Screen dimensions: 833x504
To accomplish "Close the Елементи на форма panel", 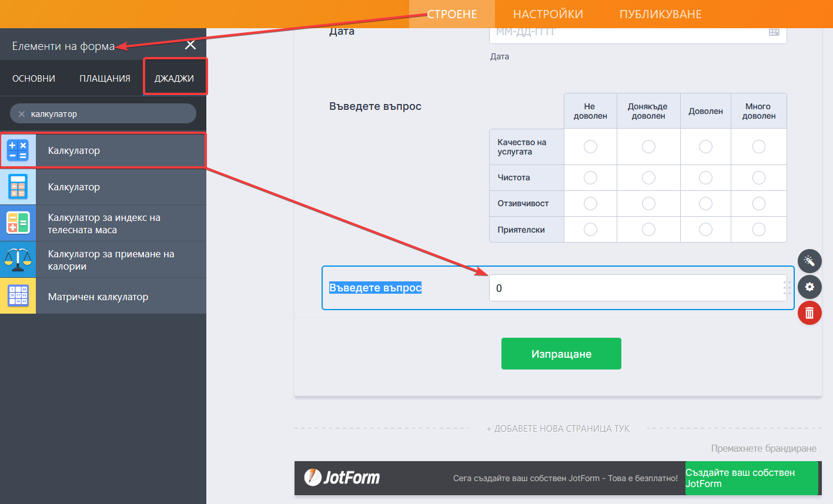I will tap(190, 45).
